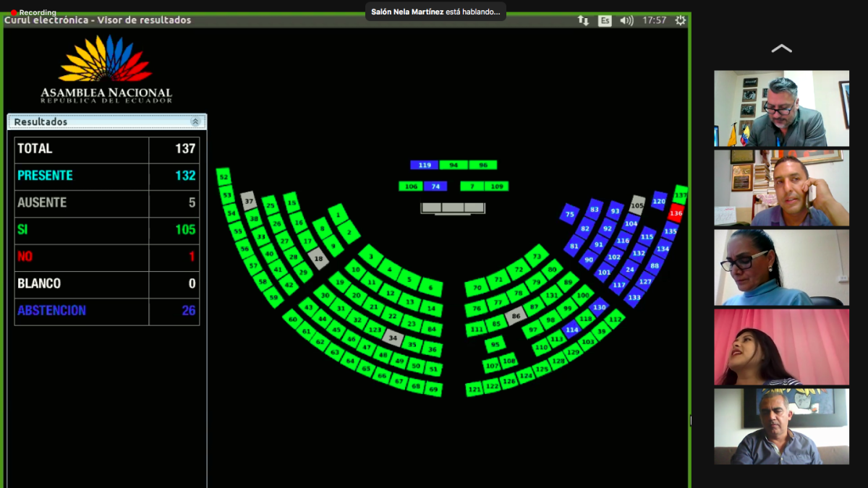
Task: Select green seat number 52
Action: point(224,176)
